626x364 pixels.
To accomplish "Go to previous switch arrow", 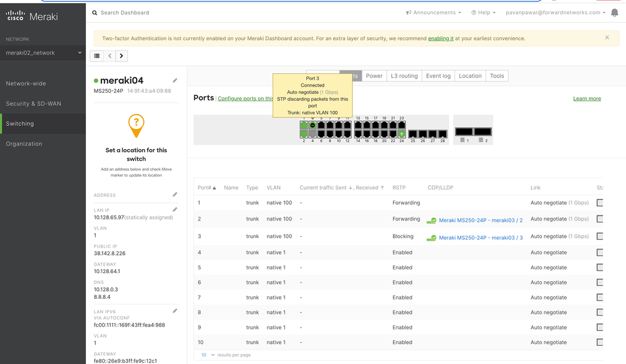I will [x=110, y=56].
